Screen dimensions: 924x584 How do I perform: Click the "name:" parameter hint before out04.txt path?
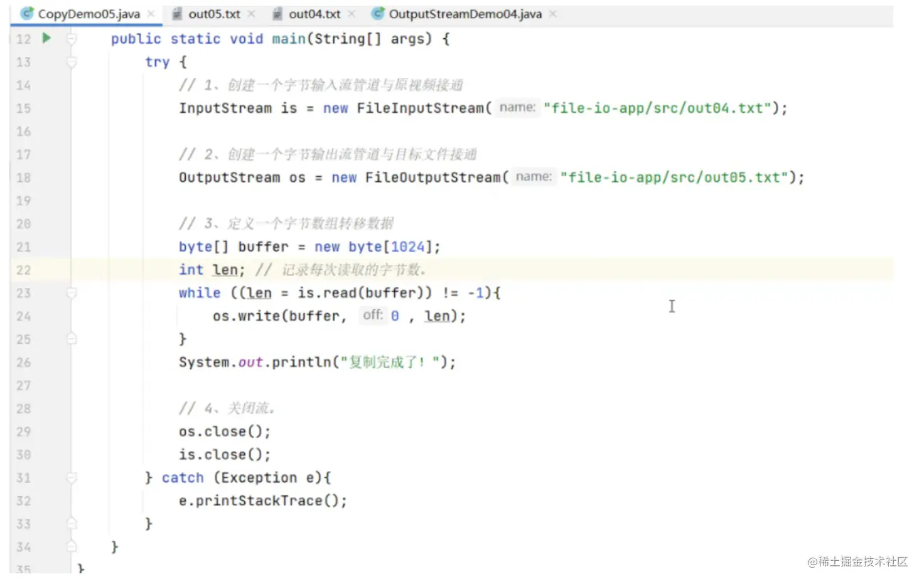tap(517, 107)
